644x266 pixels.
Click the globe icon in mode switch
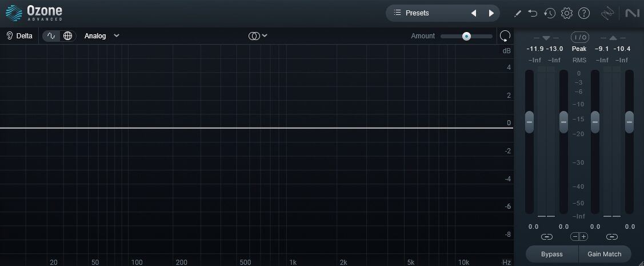[x=68, y=36]
